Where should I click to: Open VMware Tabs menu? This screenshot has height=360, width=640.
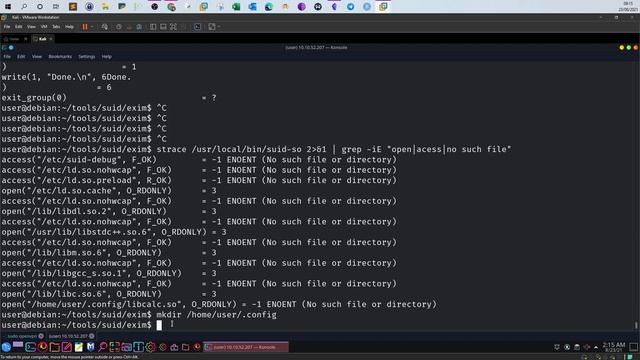(56, 27)
